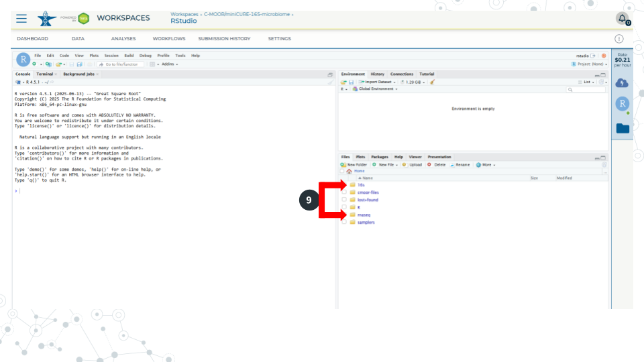Open the DATA workspace tab
The height and width of the screenshot is (362, 644).
coord(78,39)
